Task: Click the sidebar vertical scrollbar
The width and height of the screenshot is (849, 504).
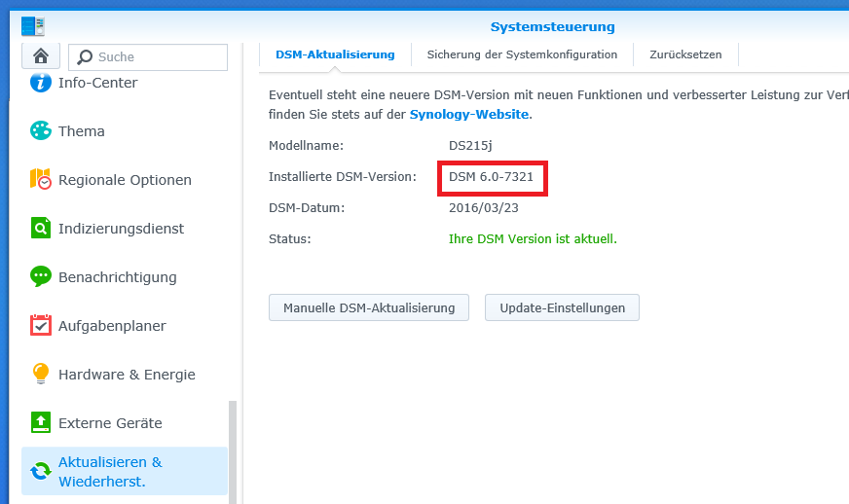Action: 233,452
